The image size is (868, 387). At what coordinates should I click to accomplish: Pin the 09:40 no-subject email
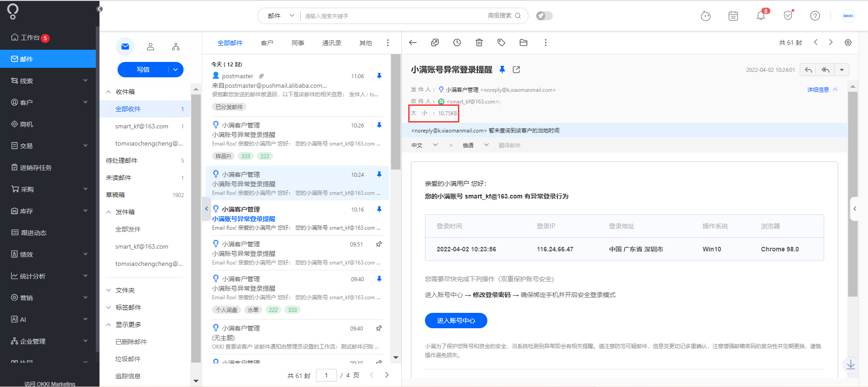pyautogui.click(x=379, y=328)
